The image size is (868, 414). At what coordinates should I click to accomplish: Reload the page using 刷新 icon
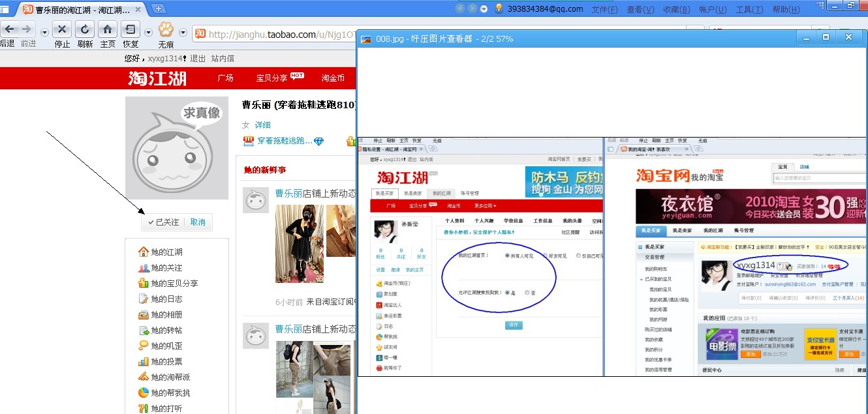click(x=85, y=29)
